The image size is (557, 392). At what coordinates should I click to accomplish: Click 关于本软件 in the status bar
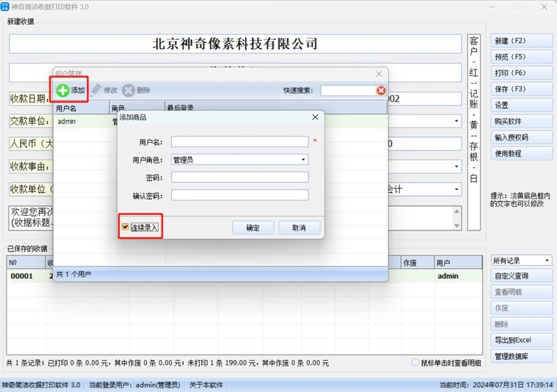(206, 385)
